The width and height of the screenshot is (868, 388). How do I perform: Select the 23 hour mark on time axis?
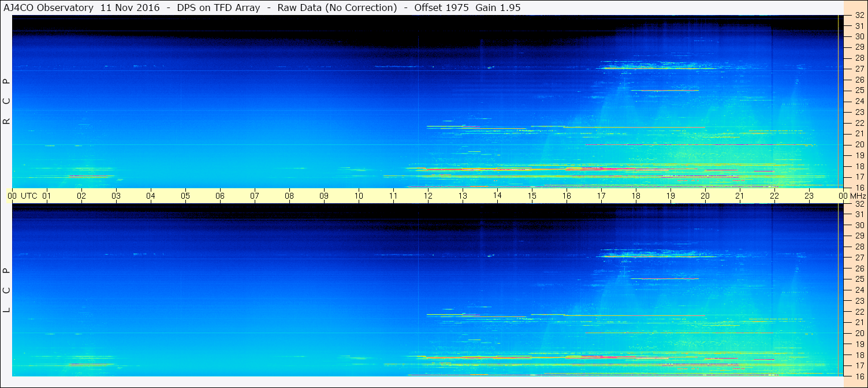tap(809, 196)
